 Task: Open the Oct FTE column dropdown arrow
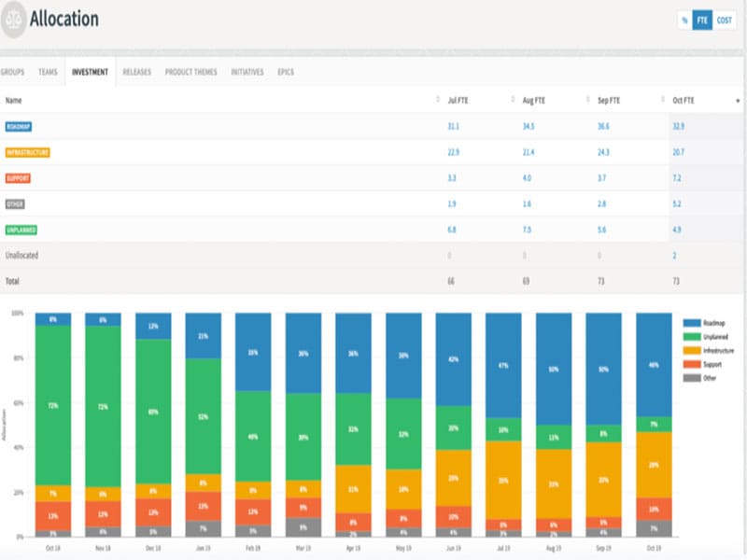click(738, 100)
